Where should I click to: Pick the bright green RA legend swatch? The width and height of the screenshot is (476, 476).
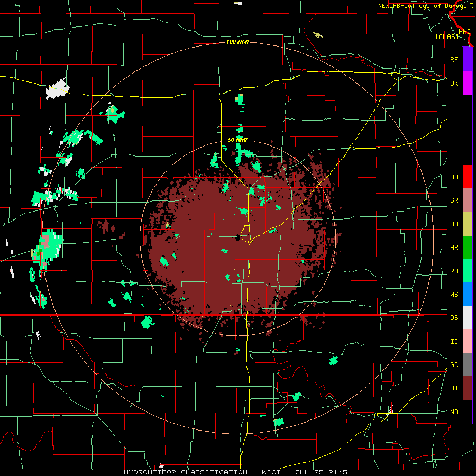(467, 271)
